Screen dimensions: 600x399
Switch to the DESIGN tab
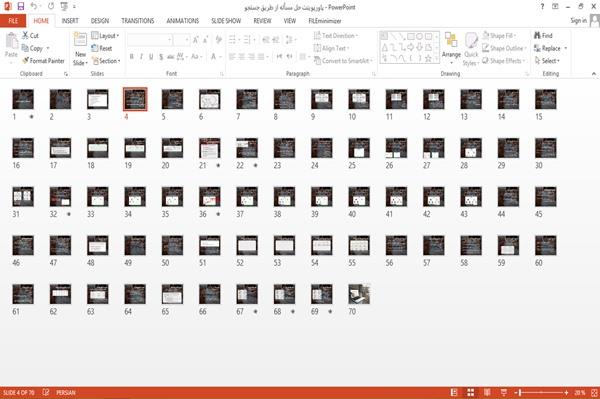[100, 21]
